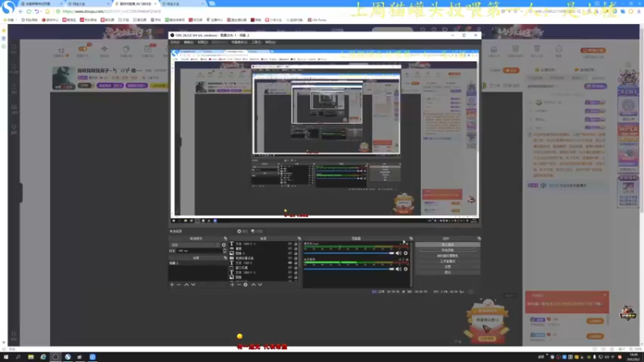Open settings gear for 麦克风/Aux channel

[406, 253]
